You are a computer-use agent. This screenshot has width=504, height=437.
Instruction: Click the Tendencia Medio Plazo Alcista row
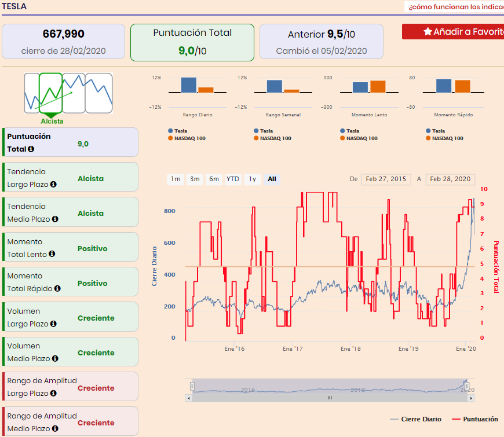coord(71,212)
